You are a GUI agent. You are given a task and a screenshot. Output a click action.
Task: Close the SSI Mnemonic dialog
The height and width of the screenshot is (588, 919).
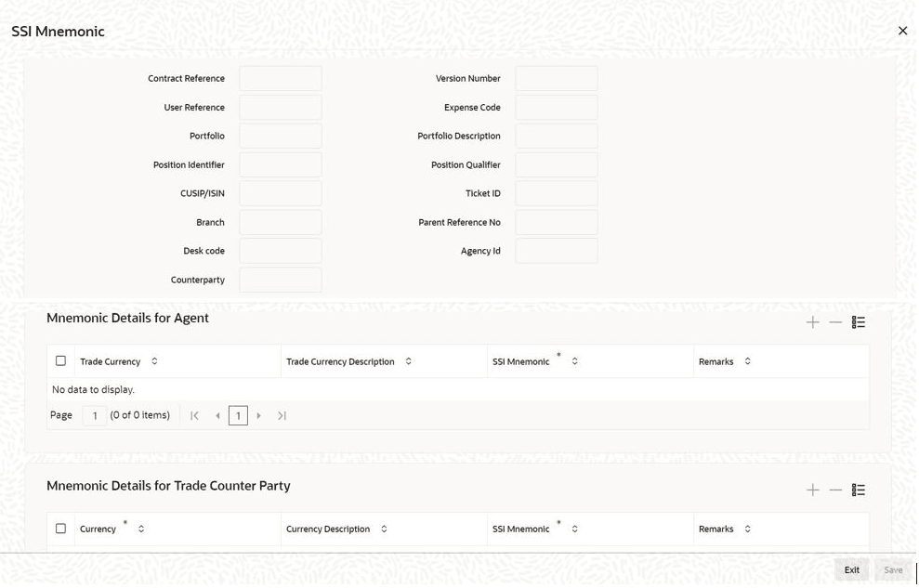coord(902,31)
